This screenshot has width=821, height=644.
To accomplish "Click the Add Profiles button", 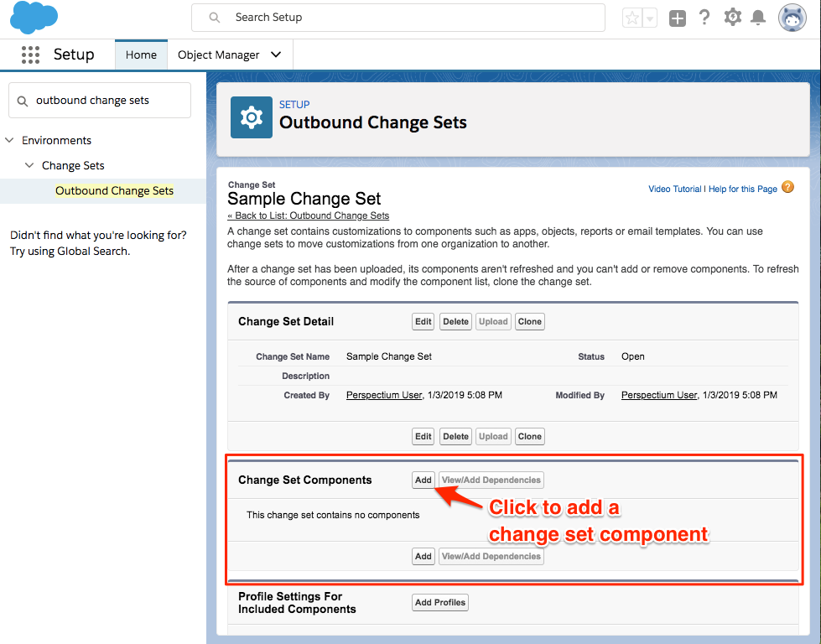I will pos(439,603).
